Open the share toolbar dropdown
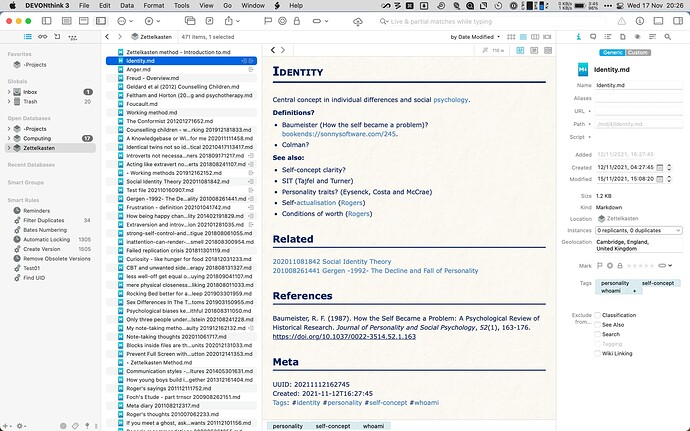 pos(232,21)
